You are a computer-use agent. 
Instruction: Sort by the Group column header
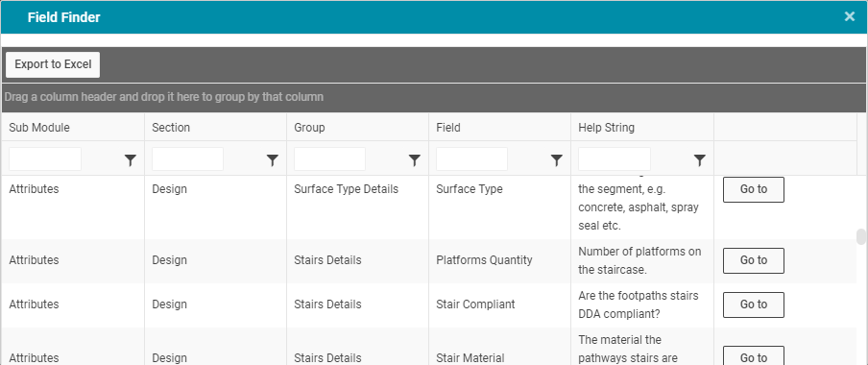tap(309, 128)
